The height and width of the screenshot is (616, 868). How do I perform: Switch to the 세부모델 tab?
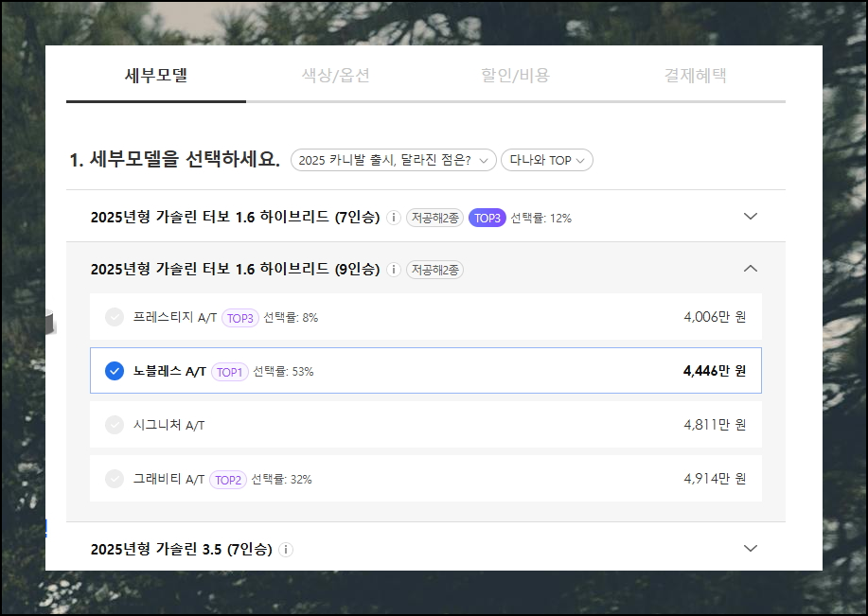(156, 76)
